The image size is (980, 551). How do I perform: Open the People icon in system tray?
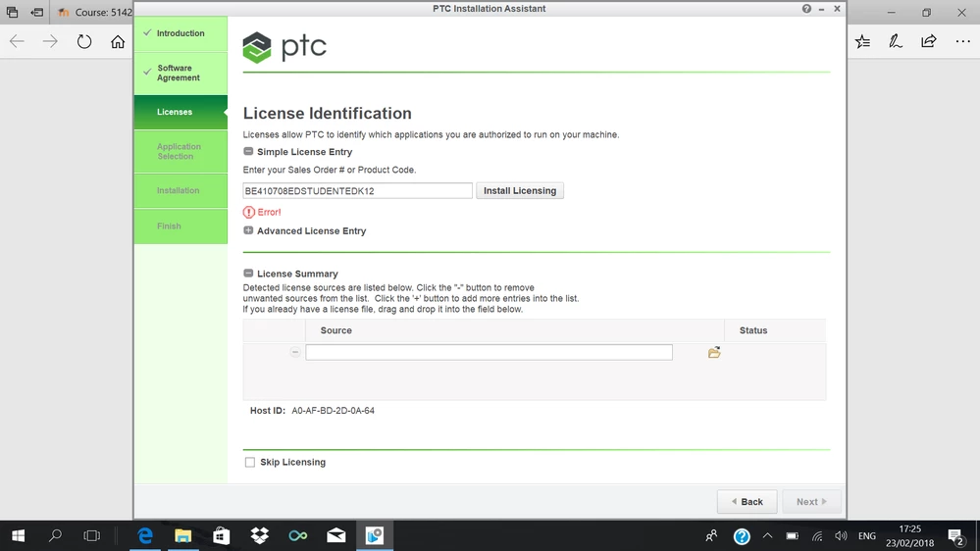coord(711,535)
